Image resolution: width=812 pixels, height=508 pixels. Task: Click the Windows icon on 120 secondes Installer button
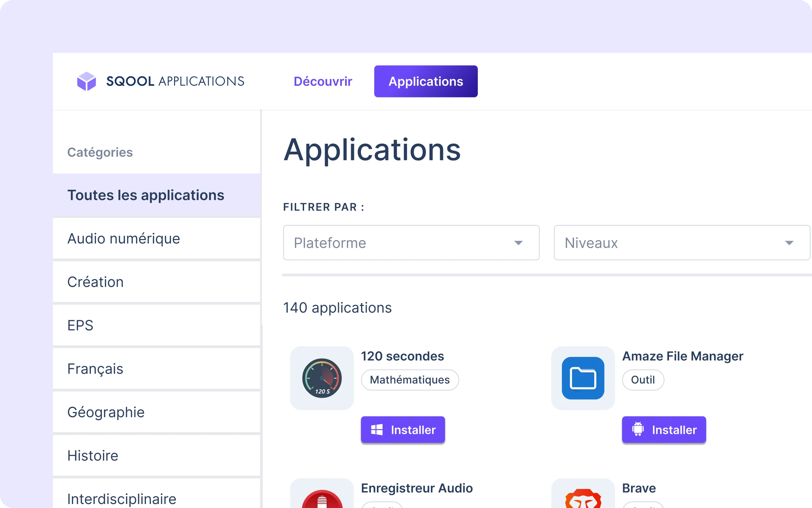pos(377,430)
